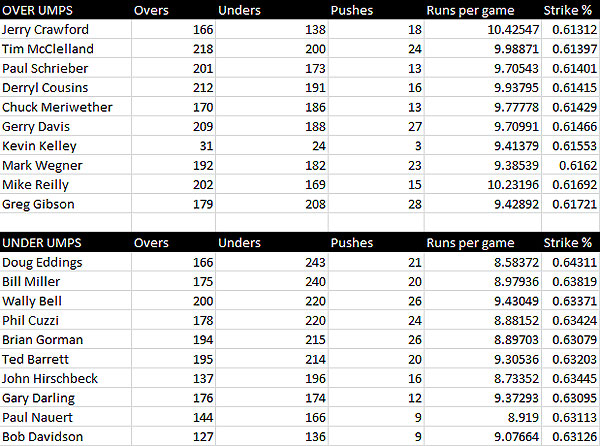Screen dimensions: 600x446
Task: Click the OVER UMPS header cell
Action: [65, 10]
